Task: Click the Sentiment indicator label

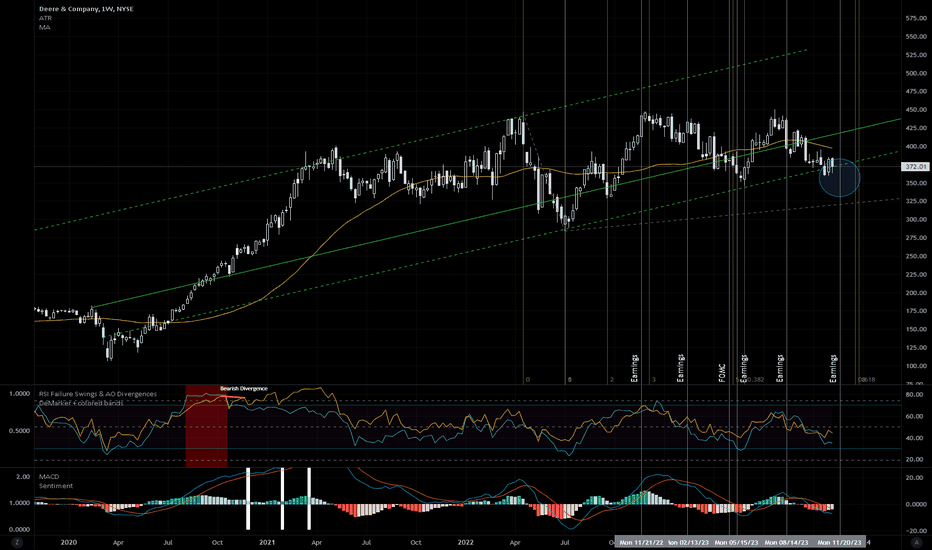Action: tap(56, 486)
